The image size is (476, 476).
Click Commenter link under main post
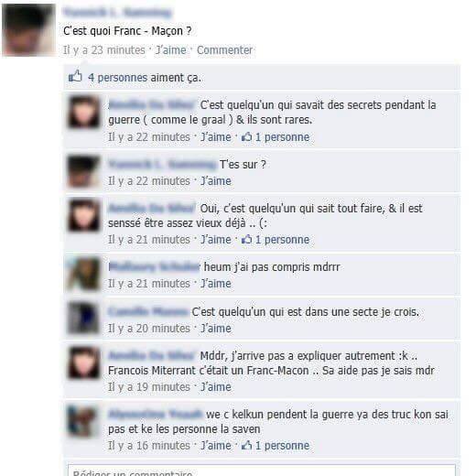(x=224, y=50)
